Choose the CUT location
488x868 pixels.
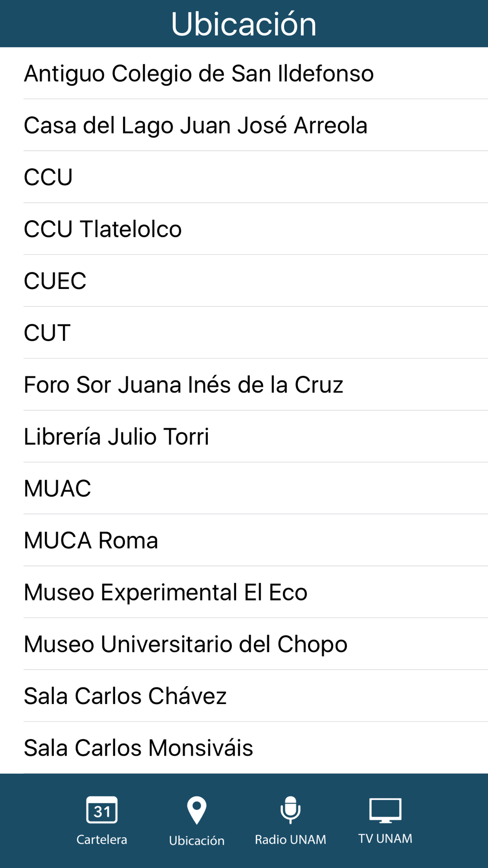(244, 332)
